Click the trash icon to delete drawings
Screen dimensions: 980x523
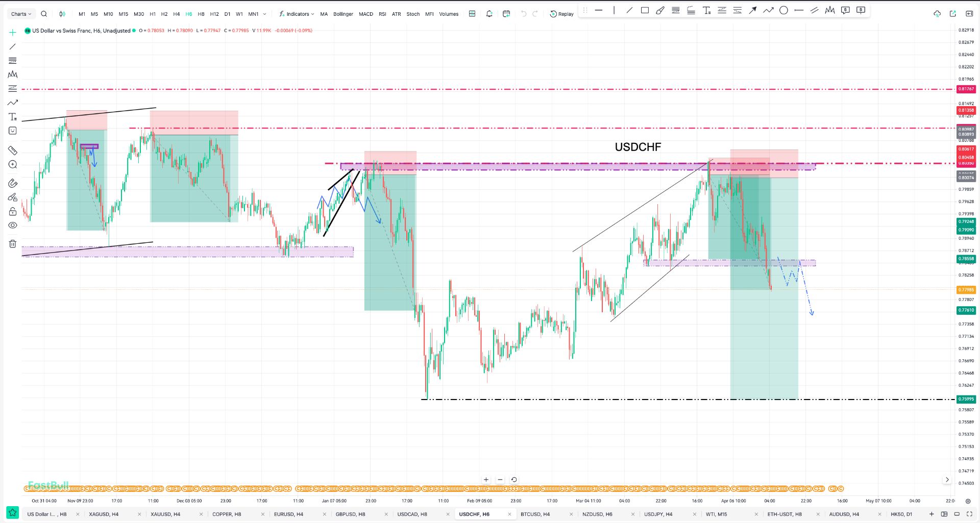pos(13,244)
